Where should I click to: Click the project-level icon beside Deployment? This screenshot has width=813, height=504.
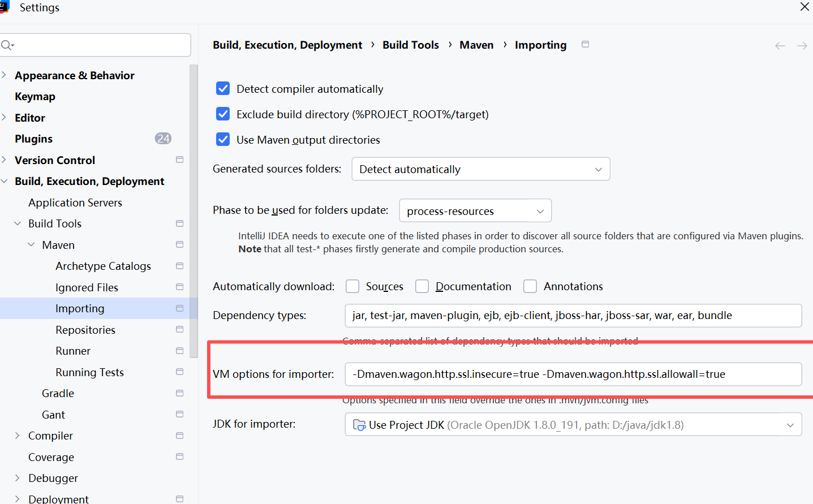180,499
